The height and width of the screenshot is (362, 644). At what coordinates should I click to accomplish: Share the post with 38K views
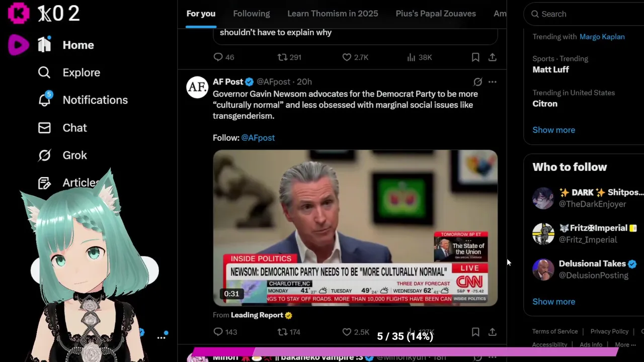click(493, 57)
